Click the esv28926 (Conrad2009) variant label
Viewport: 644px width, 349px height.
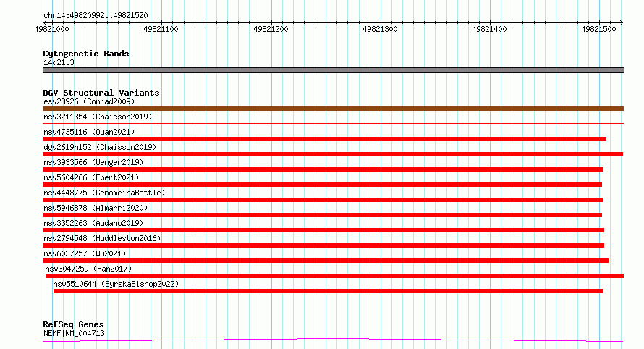89,101
